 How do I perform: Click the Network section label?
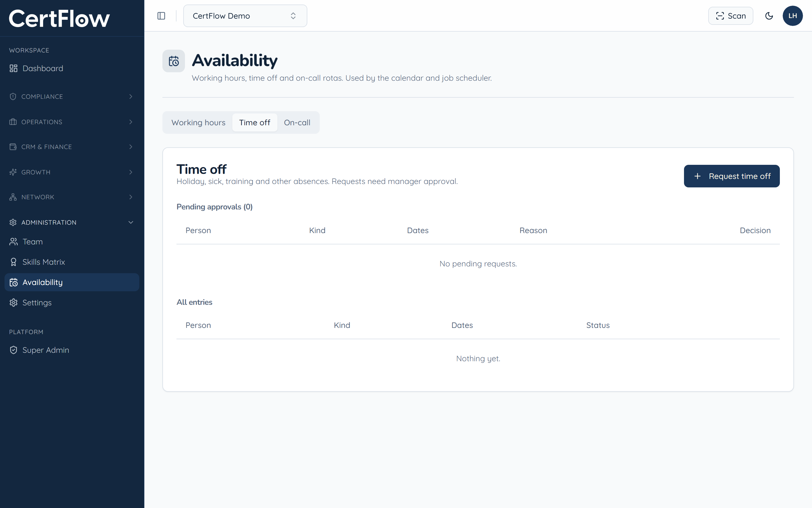click(x=37, y=197)
